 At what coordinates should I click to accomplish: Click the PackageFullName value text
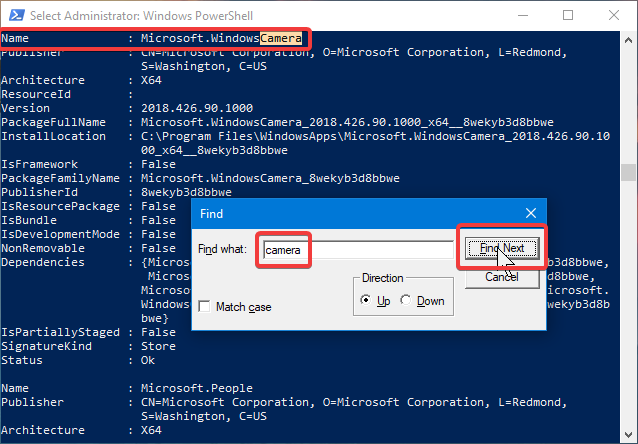tap(347, 122)
